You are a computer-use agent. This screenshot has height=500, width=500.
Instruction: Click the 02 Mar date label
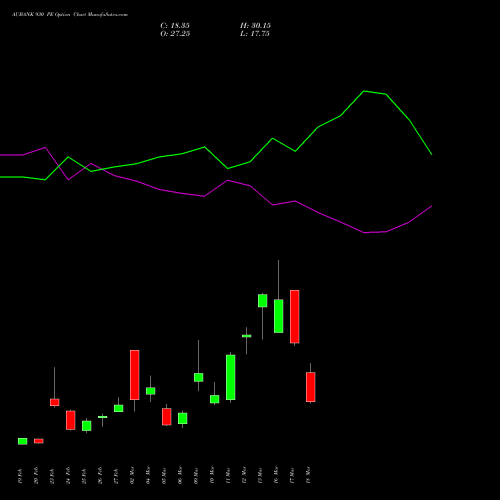pyautogui.click(x=132, y=475)
